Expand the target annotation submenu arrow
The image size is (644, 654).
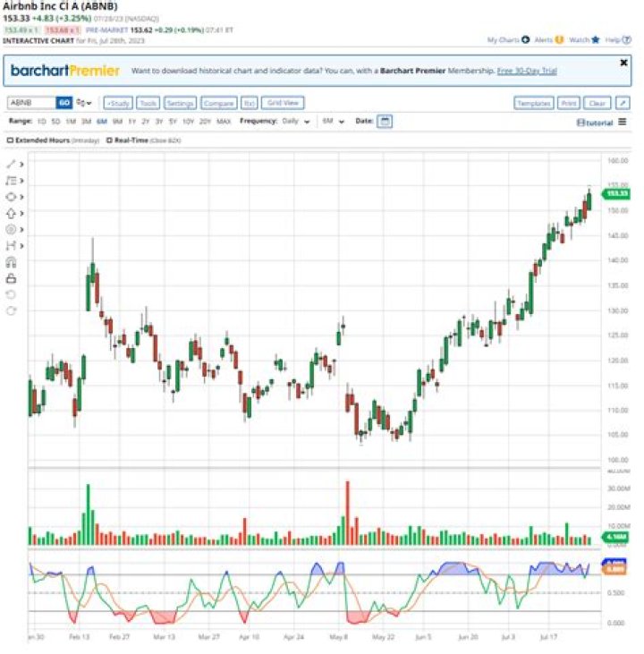click(x=21, y=229)
